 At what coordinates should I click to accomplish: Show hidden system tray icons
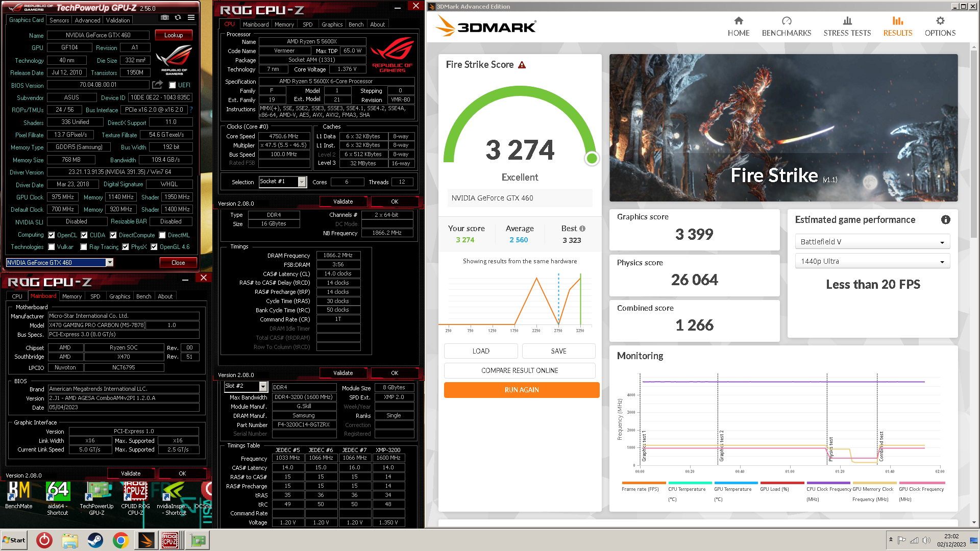coord(891,540)
